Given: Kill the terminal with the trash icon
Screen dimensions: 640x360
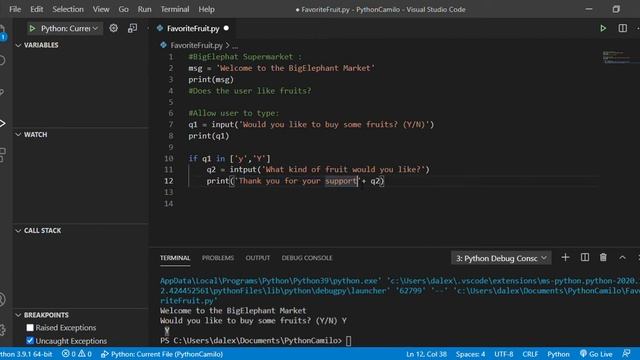Looking at the screenshot, I should point(603,258).
